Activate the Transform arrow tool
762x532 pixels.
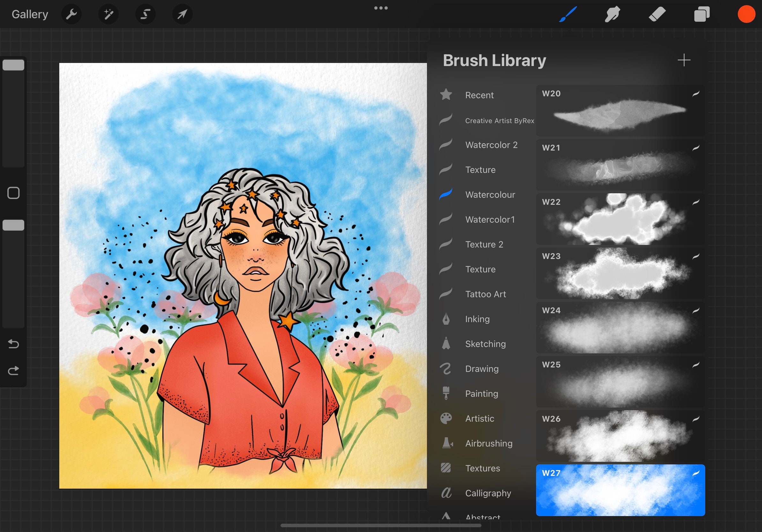(x=182, y=14)
